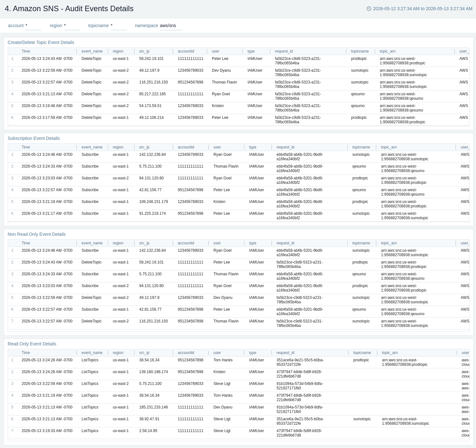This screenshot has width=476, height=448.
Task: Open the Create/Delete Topic Event Details panel title
Action: point(41,42)
